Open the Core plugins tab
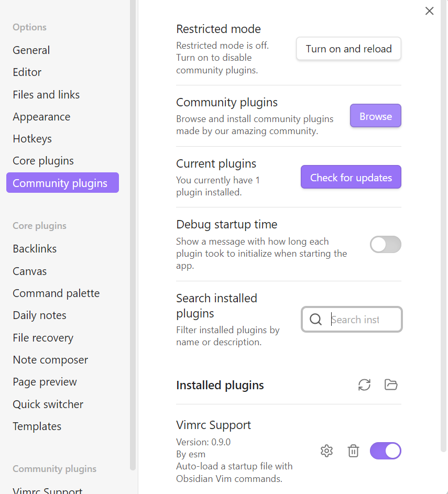 coord(43,161)
